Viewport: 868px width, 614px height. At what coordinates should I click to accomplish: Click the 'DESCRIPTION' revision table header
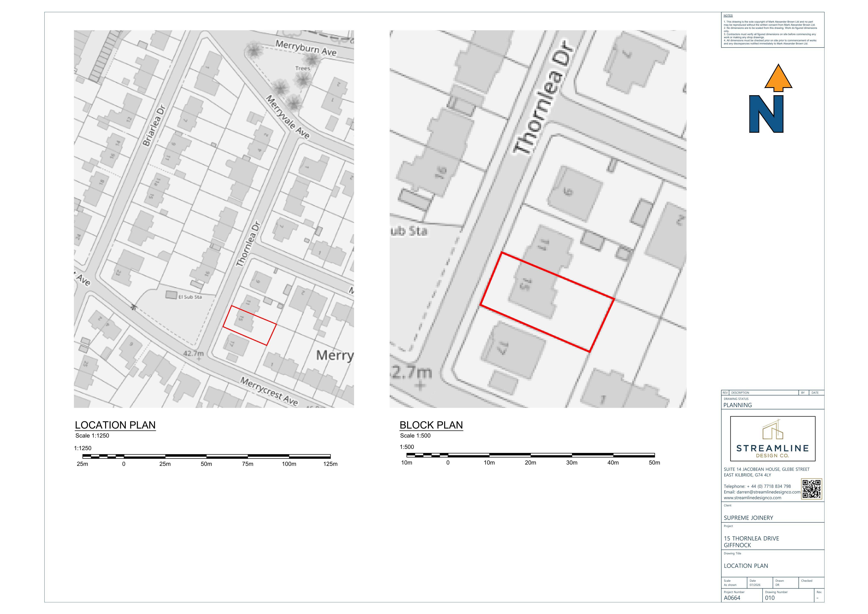click(x=740, y=393)
